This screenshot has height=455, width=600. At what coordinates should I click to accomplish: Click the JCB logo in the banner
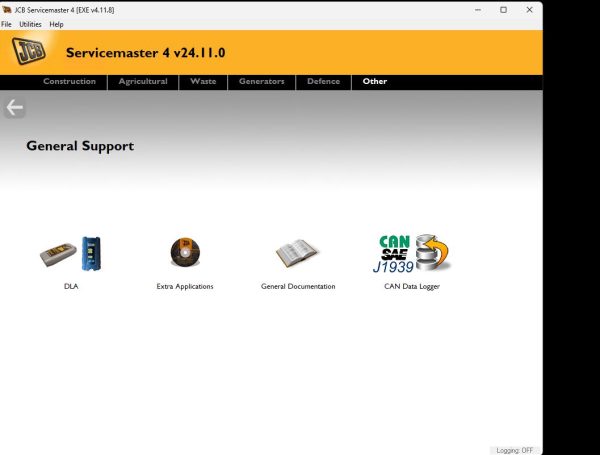pos(29,51)
